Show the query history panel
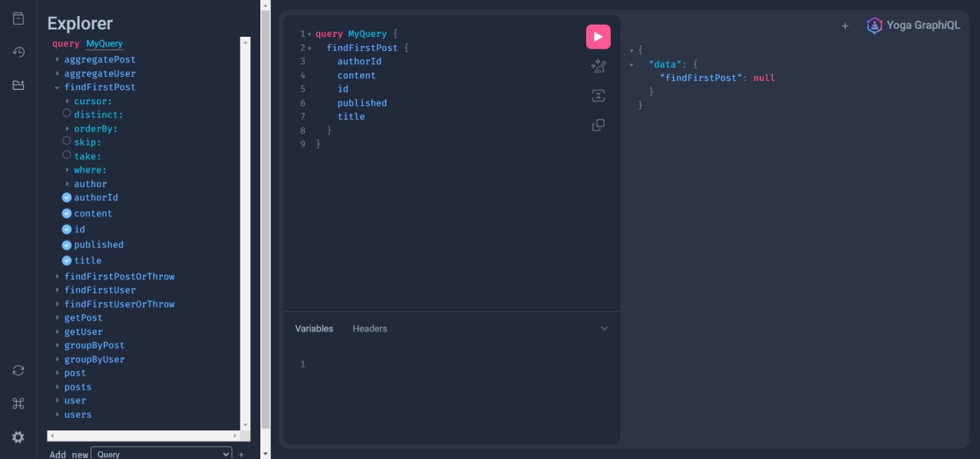Screen dimensions: 980x459 [x=19, y=52]
